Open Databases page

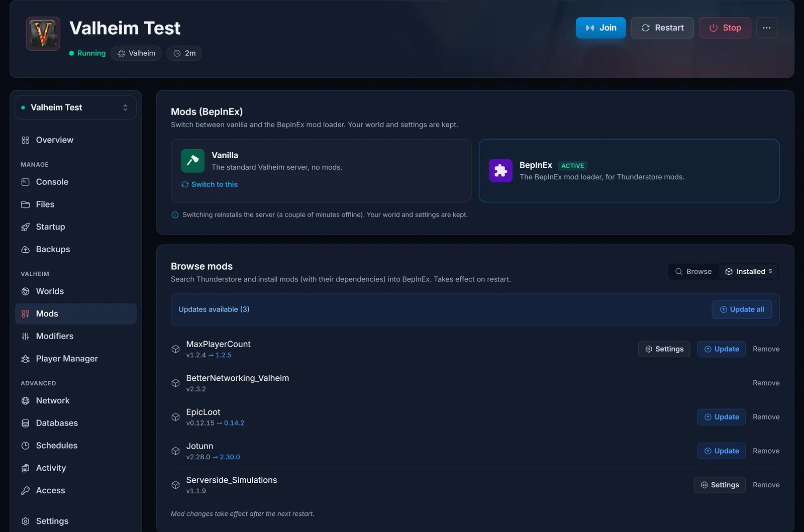coord(75,423)
